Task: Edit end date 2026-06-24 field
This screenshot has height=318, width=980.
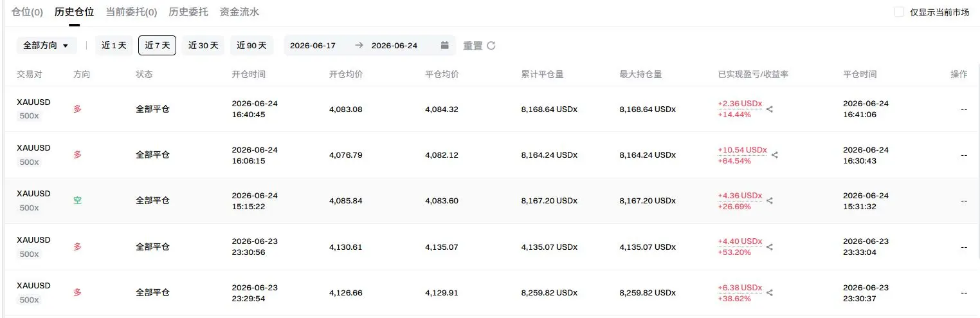Action: [394, 46]
